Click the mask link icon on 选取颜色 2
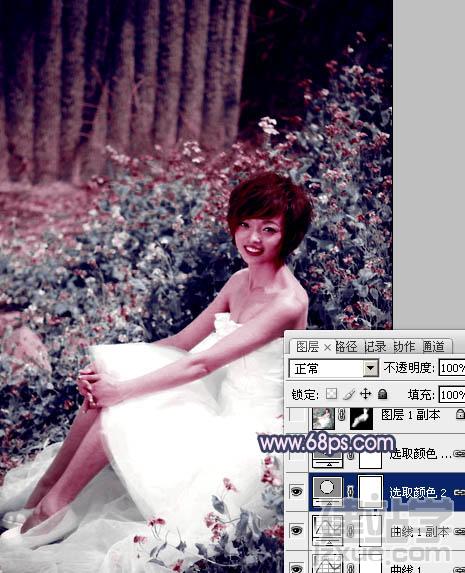The width and height of the screenshot is (465, 573). (x=350, y=492)
